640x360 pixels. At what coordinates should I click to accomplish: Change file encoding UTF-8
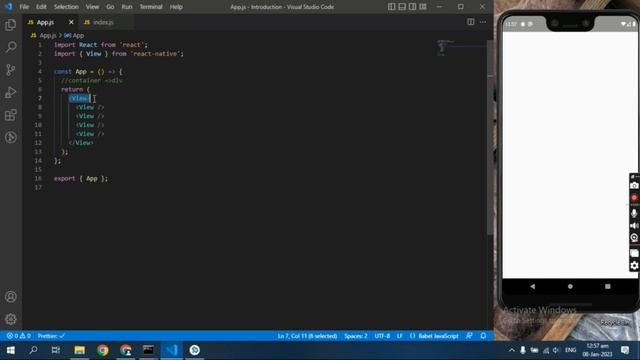coord(382,336)
